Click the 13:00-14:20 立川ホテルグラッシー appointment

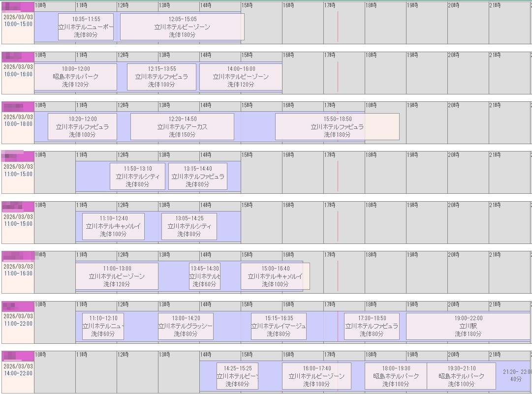(186, 326)
